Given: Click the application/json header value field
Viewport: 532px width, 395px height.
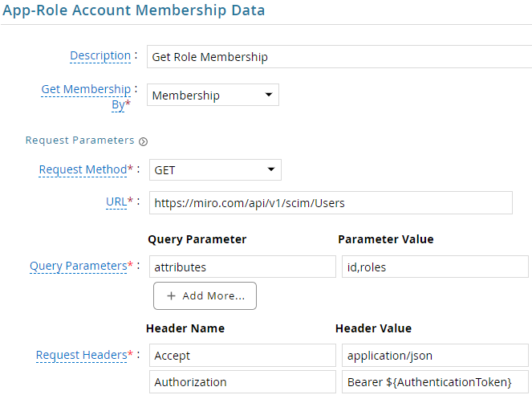Looking at the screenshot, I should click(x=435, y=356).
